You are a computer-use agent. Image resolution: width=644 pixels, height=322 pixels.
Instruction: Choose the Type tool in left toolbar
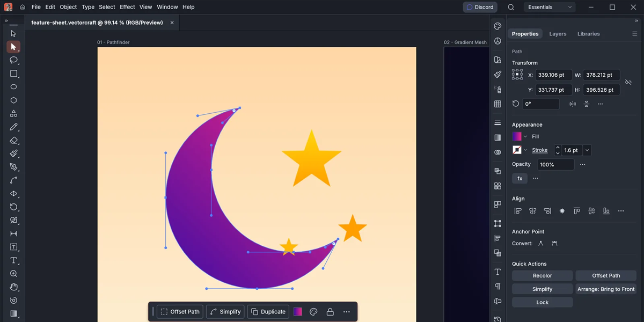13,260
